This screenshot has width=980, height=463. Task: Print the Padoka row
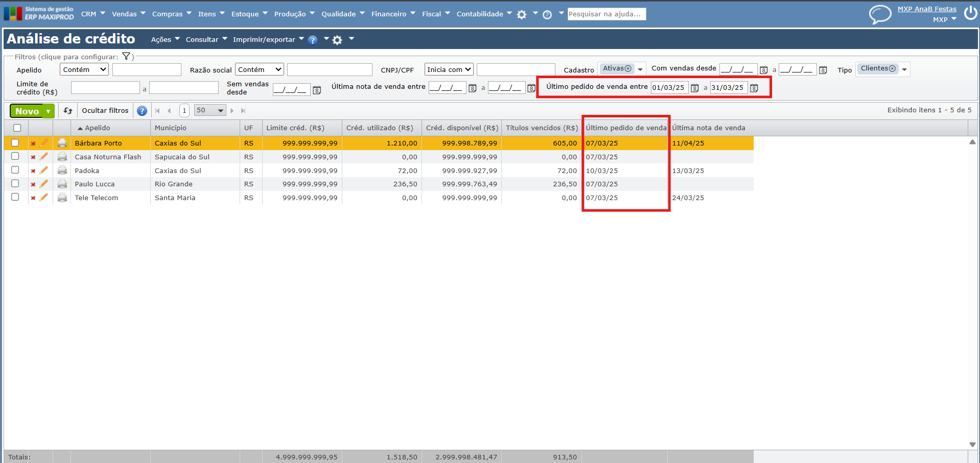62,170
